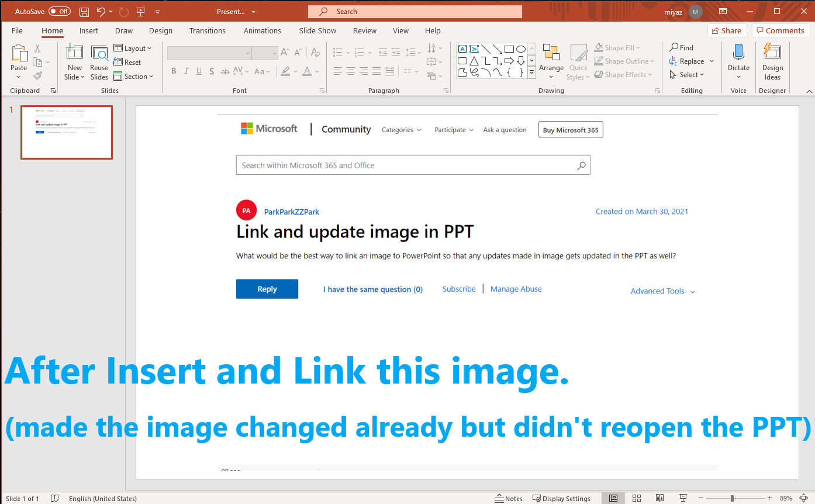Click the Paste clipboard icon

[19, 53]
